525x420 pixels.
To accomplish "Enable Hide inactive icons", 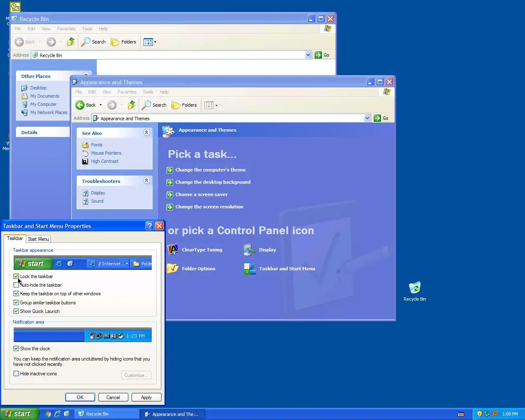I will [x=16, y=374].
